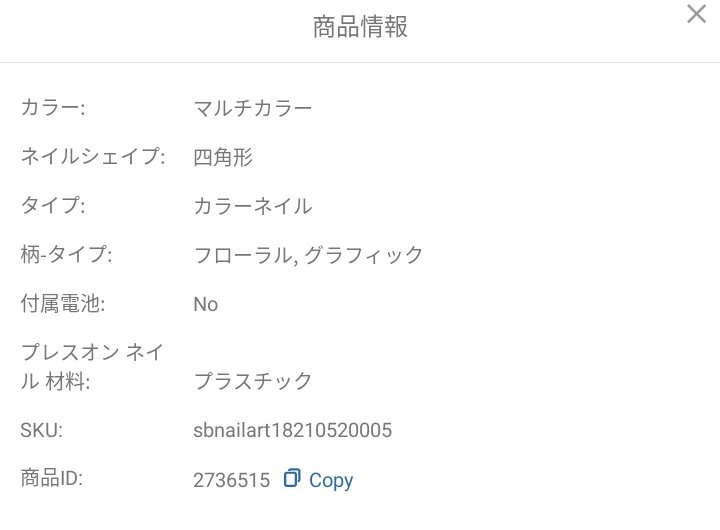
Task: Click the 四角形 shape value
Action: pyautogui.click(x=223, y=157)
